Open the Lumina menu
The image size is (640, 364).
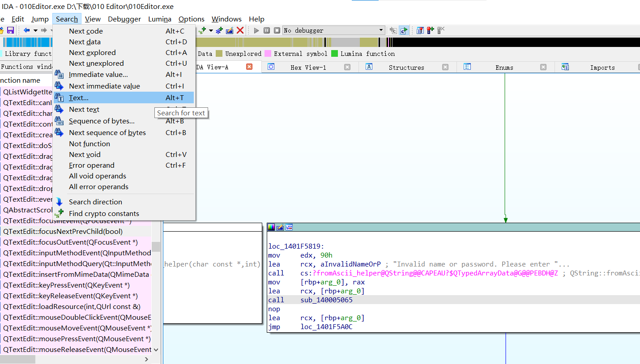tap(160, 19)
